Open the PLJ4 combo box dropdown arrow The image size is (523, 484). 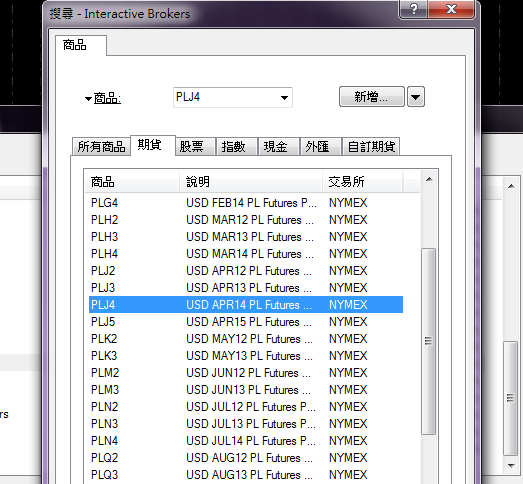284,98
